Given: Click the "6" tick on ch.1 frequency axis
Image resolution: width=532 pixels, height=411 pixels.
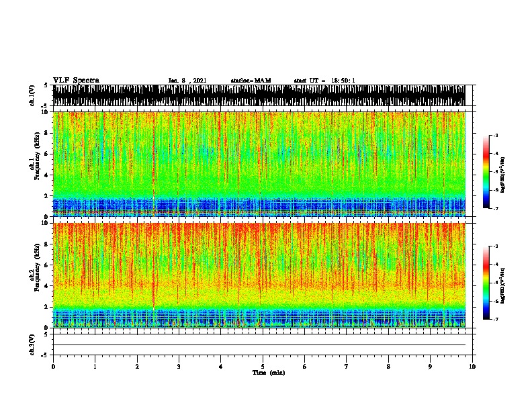Looking at the screenshot, I should pos(46,154).
